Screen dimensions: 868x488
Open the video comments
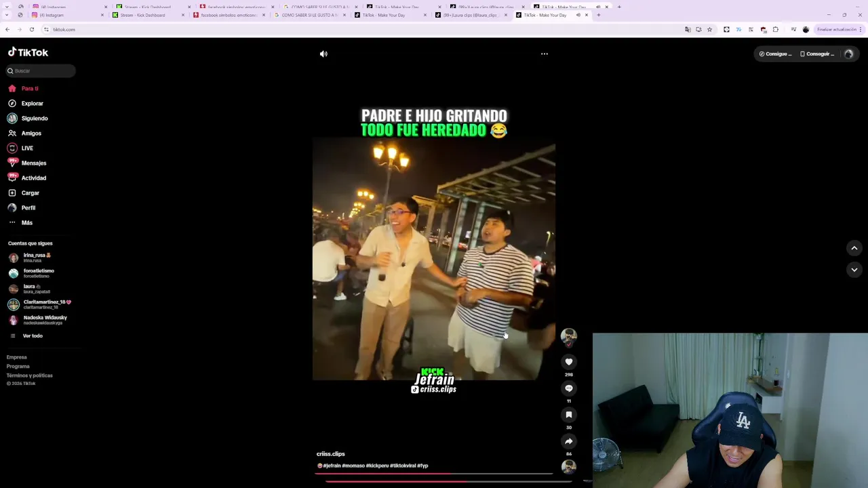pyautogui.click(x=569, y=388)
